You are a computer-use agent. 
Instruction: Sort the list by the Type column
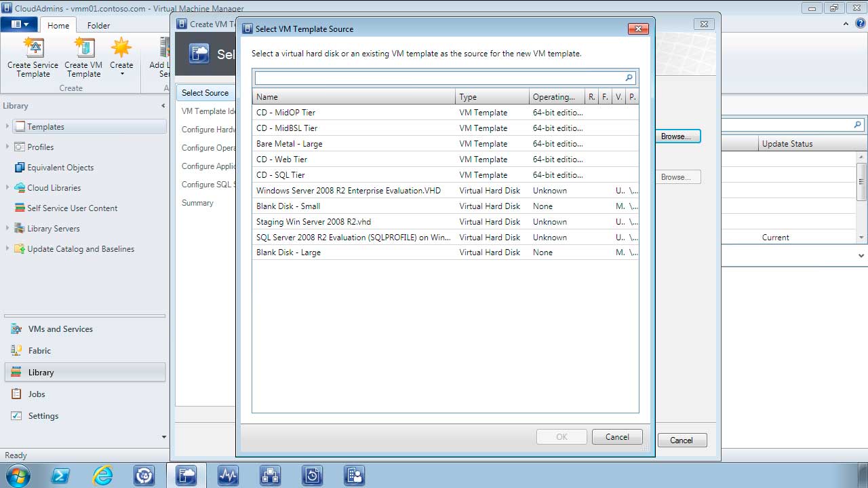pyautogui.click(x=492, y=97)
